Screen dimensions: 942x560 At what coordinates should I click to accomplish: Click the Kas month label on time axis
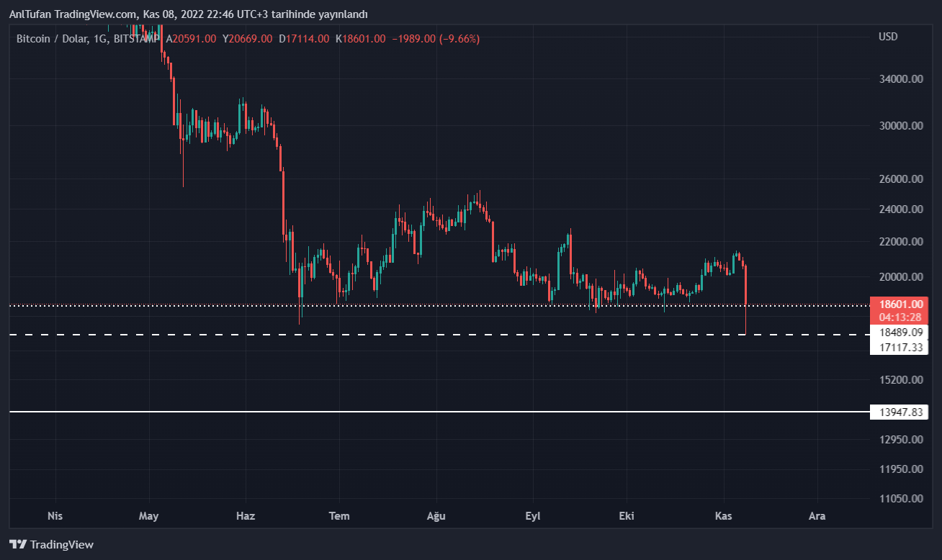(x=723, y=516)
